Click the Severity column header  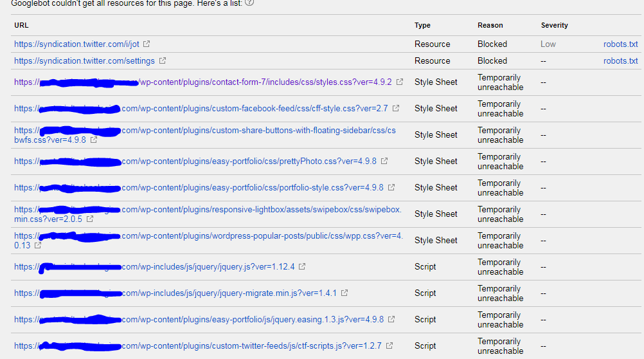coord(554,26)
